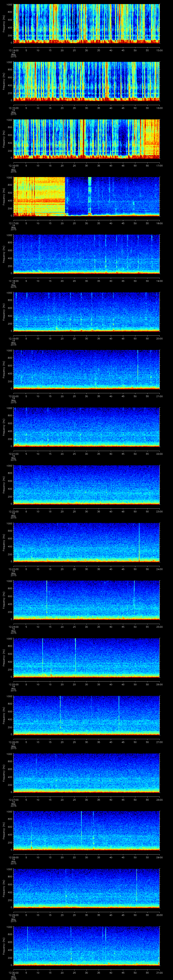Click the 29:00 end time label

tap(160, 857)
